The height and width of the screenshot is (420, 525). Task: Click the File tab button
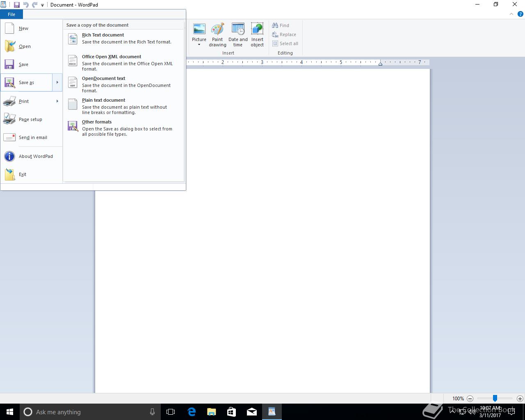(x=11, y=14)
